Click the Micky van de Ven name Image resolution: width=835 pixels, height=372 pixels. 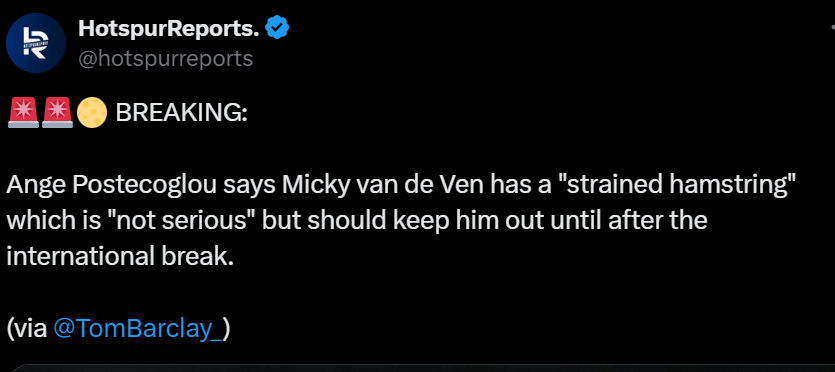click(x=384, y=185)
